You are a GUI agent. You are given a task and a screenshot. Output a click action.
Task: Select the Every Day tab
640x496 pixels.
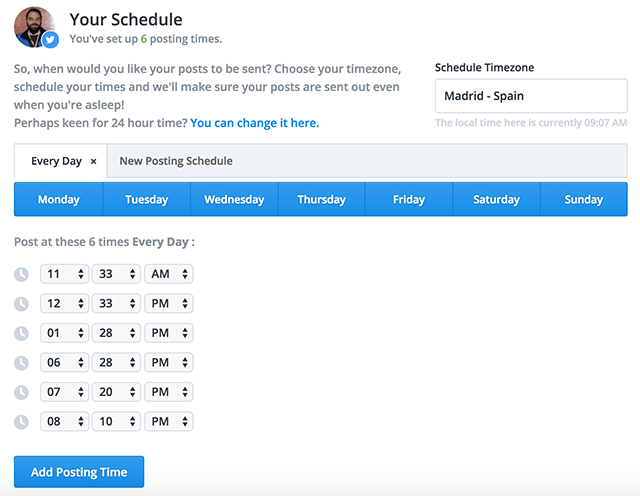tap(56, 161)
